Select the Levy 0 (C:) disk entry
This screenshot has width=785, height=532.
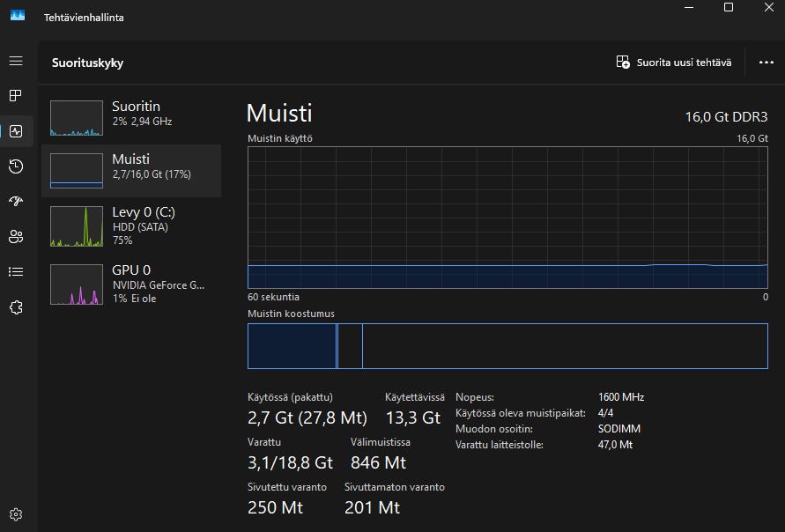[x=131, y=225]
